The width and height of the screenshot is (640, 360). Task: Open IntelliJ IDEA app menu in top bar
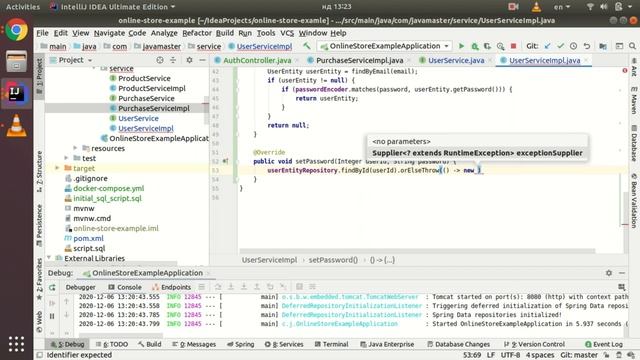(113, 7)
